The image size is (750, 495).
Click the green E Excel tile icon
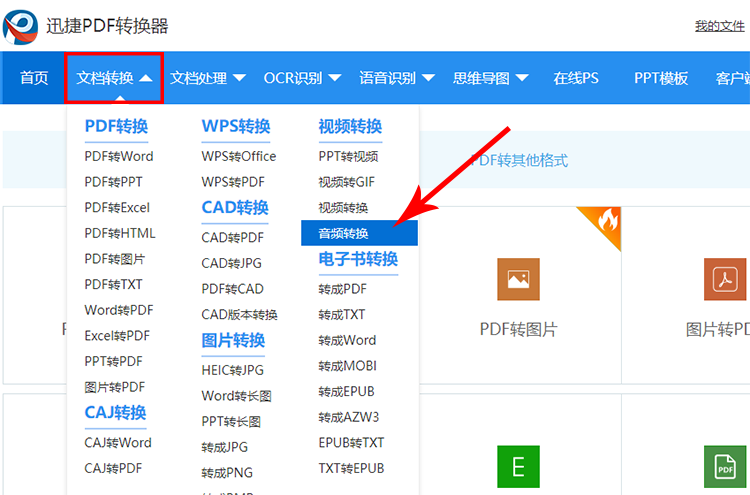coord(518,467)
